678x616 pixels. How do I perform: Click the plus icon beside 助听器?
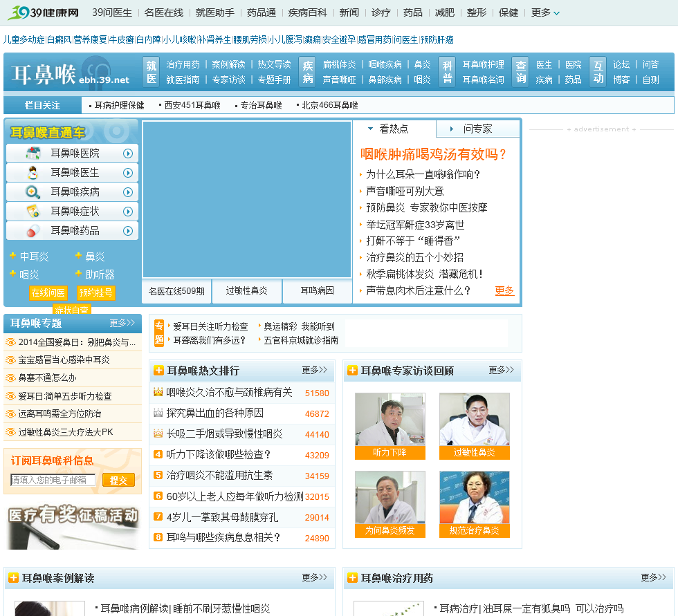[78, 273]
